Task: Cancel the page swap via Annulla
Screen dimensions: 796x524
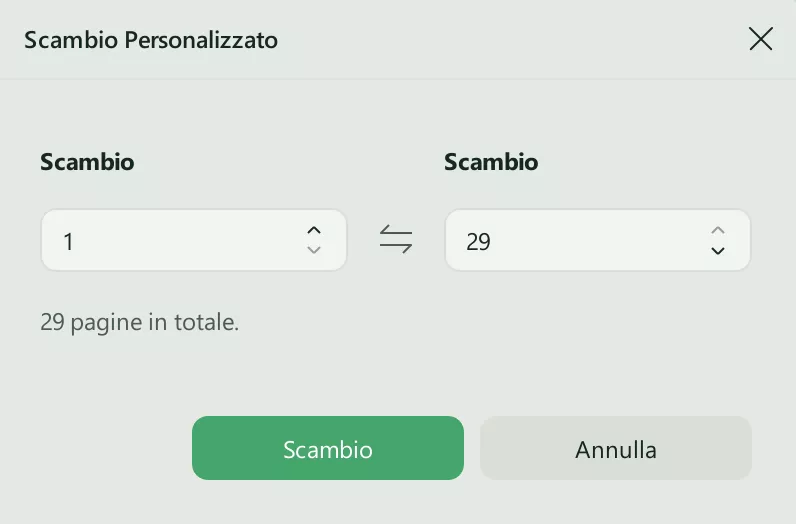Action: pyautogui.click(x=615, y=449)
